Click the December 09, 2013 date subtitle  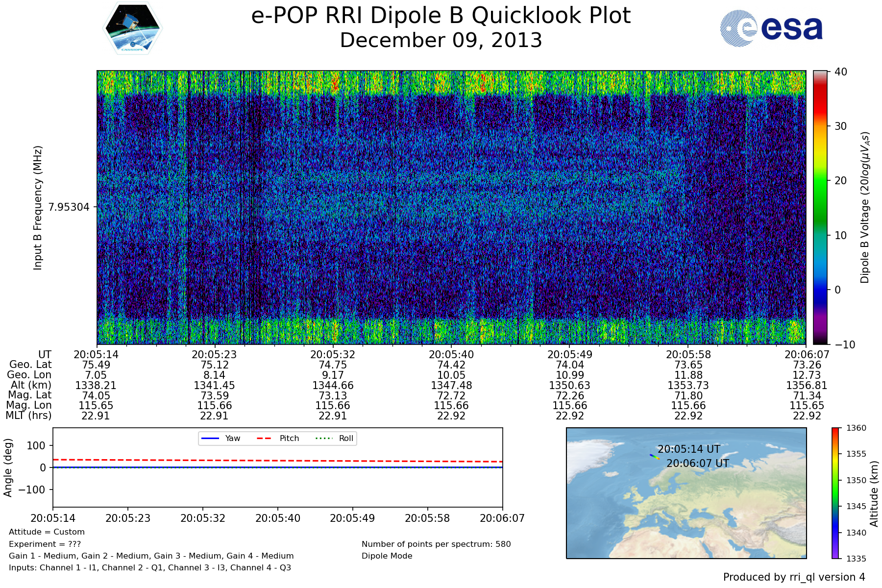click(x=441, y=40)
